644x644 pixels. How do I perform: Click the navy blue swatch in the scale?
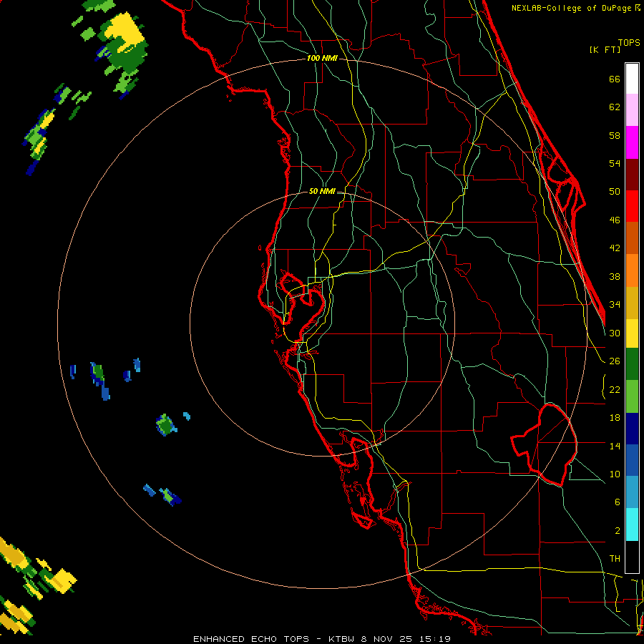coord(632,429)
